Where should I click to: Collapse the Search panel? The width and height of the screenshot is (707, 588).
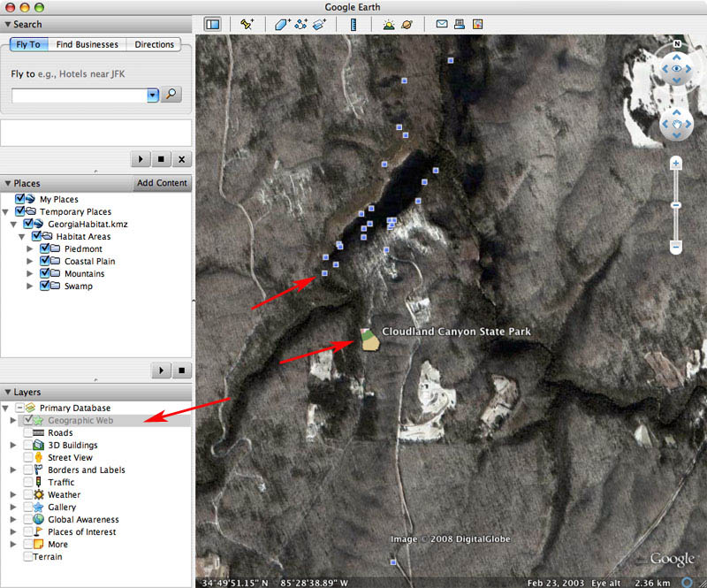[8, 24]
